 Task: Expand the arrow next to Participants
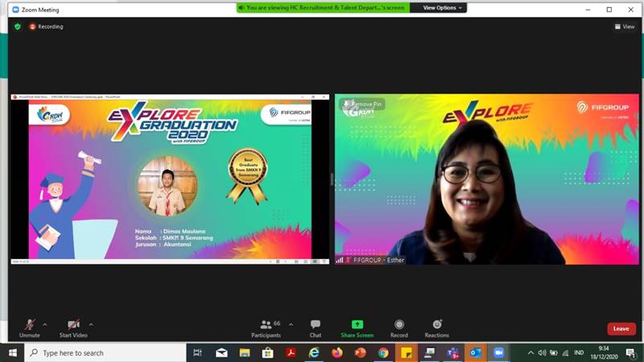coord(291,324)
